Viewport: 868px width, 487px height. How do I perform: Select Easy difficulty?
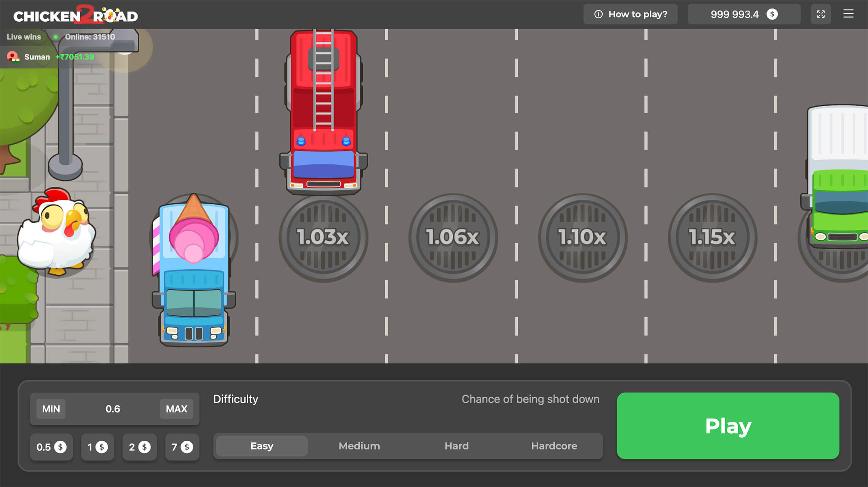click(262, 446)
